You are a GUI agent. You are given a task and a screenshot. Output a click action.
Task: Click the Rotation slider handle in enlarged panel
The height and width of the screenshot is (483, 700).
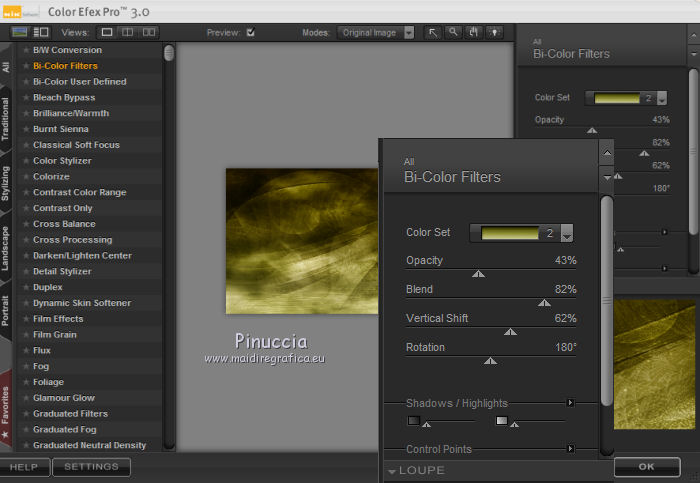[x=490, y=361]
